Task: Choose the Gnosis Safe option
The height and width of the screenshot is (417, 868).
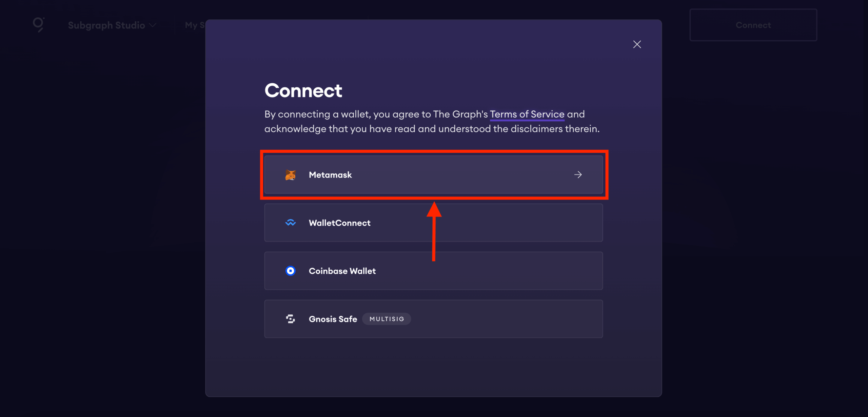Action: point(433,319)
